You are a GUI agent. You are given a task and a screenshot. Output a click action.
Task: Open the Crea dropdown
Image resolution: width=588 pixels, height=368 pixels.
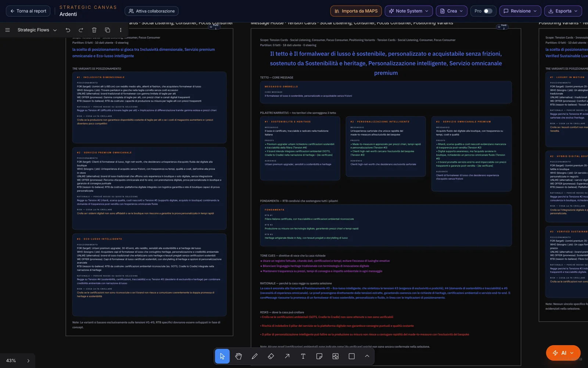(x=452, y=11)
